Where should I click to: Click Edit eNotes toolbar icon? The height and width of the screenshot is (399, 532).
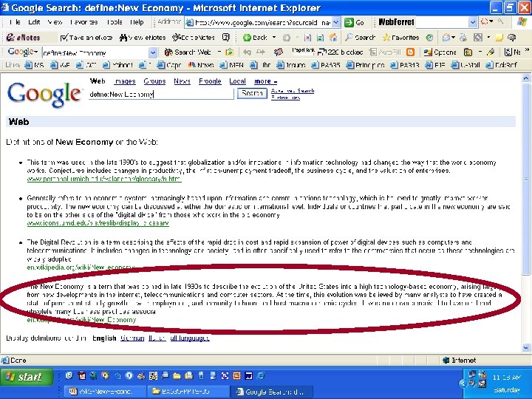193,38
